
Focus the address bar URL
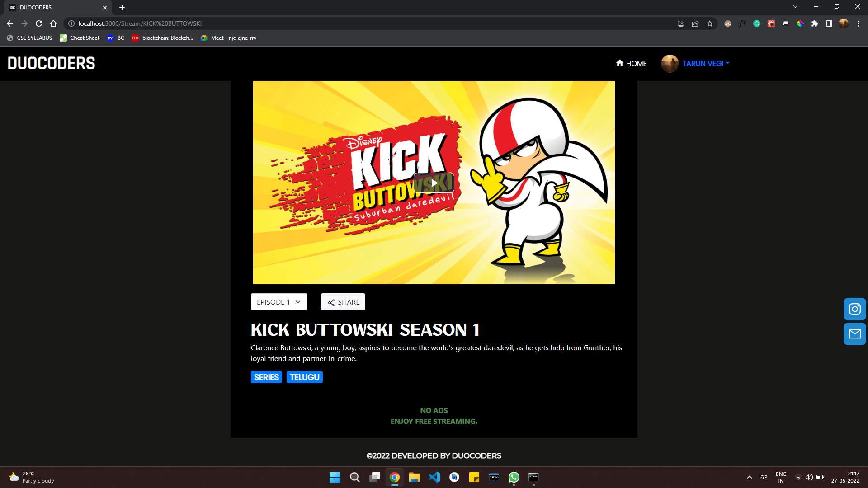pos(140,23)
